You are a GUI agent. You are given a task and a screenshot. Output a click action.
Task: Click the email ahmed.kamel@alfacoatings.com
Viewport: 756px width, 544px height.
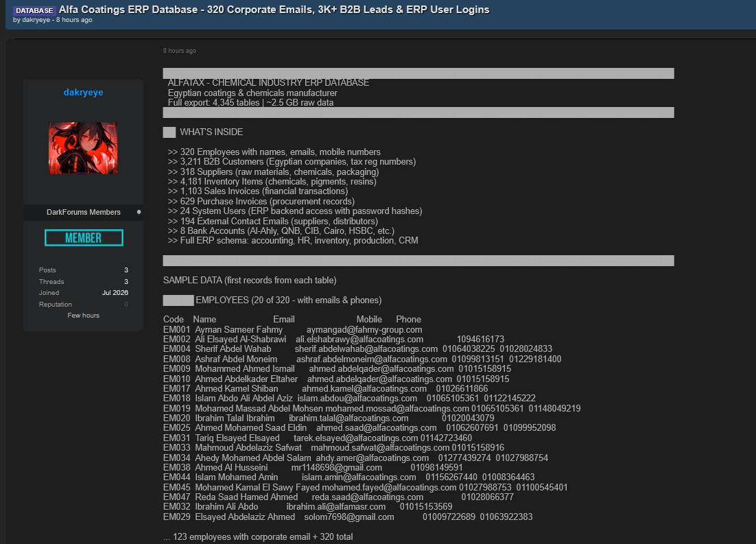[x=364, y=389]
